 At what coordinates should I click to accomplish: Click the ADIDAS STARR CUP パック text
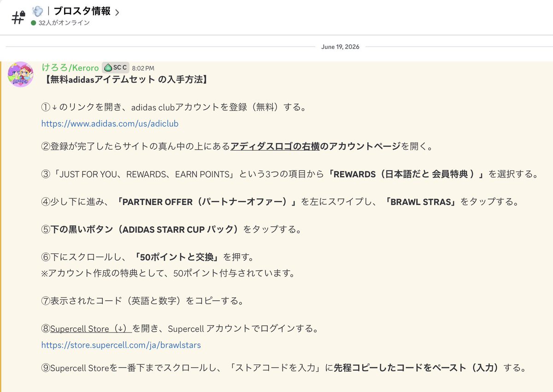point(177,229)
